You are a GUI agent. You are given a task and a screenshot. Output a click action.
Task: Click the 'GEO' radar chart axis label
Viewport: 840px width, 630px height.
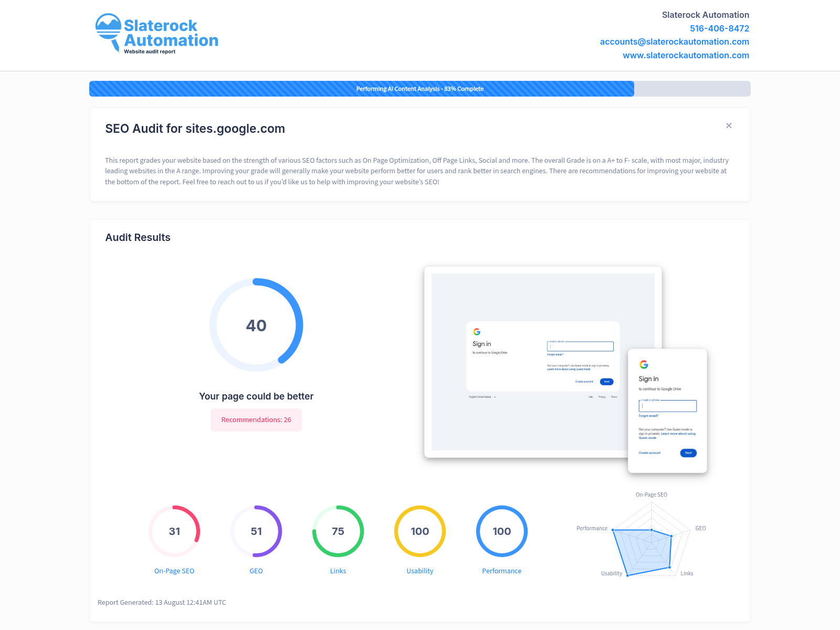pos(700,528)
